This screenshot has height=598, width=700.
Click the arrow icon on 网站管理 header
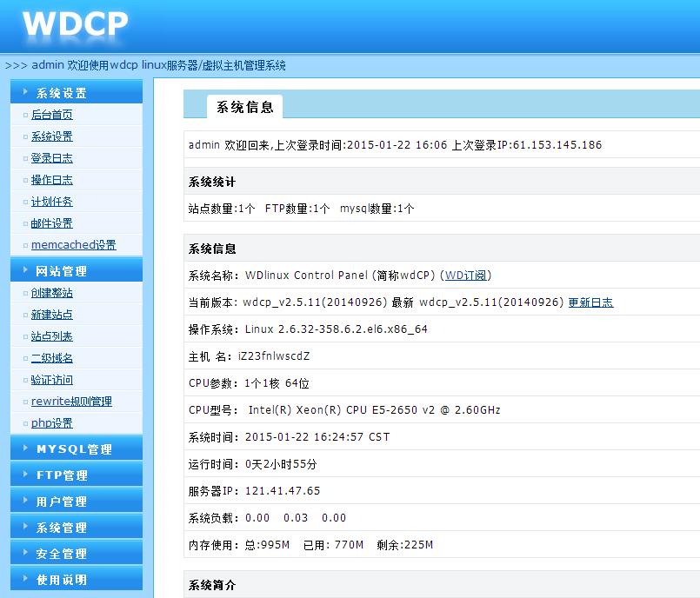(x=23, y=269)
